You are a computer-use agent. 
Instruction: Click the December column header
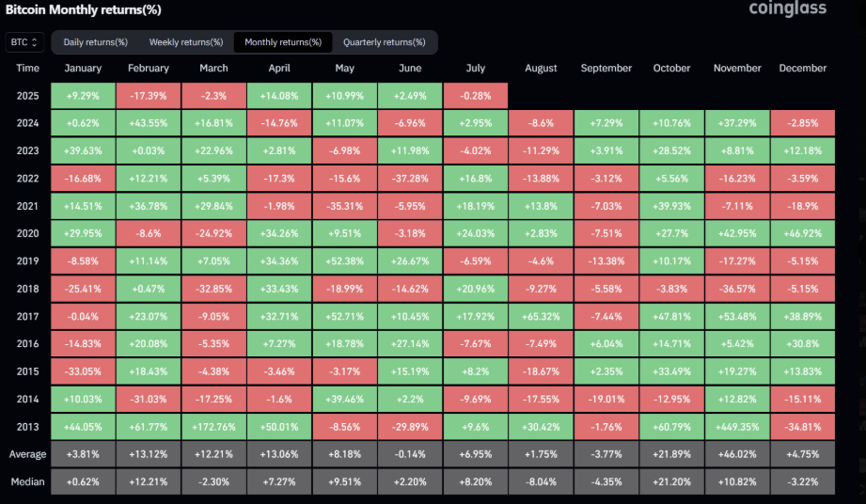pos(802,68)
